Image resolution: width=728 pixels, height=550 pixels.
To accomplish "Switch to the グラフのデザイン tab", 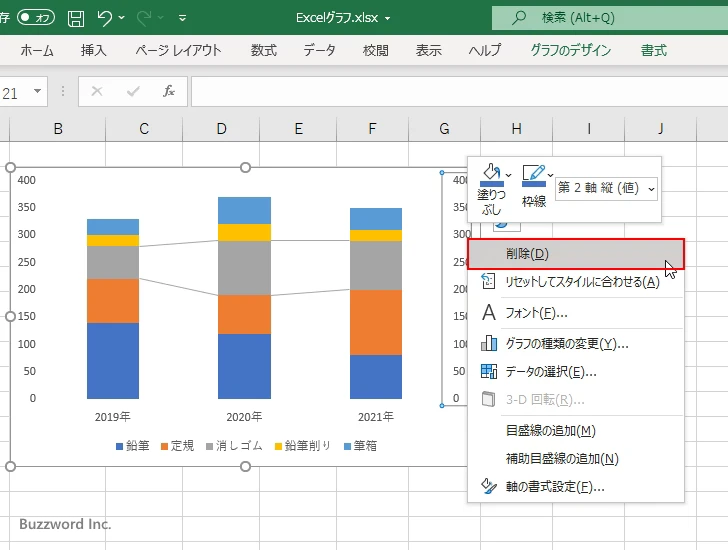I will [571, 50].
